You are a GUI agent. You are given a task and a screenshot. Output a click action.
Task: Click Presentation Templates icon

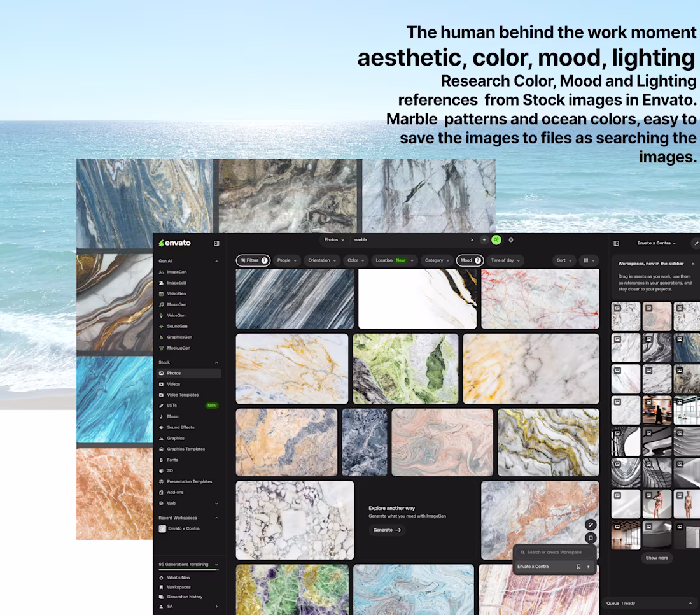[161, 481]
